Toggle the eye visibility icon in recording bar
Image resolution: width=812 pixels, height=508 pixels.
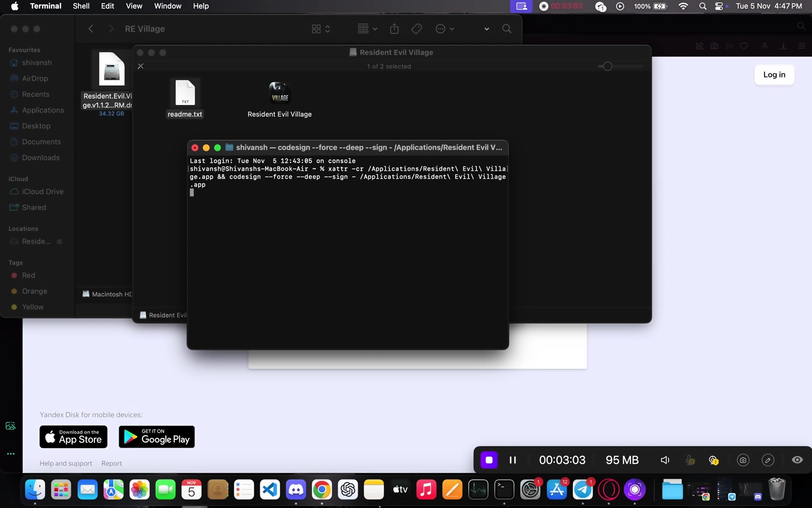[797, 460]
